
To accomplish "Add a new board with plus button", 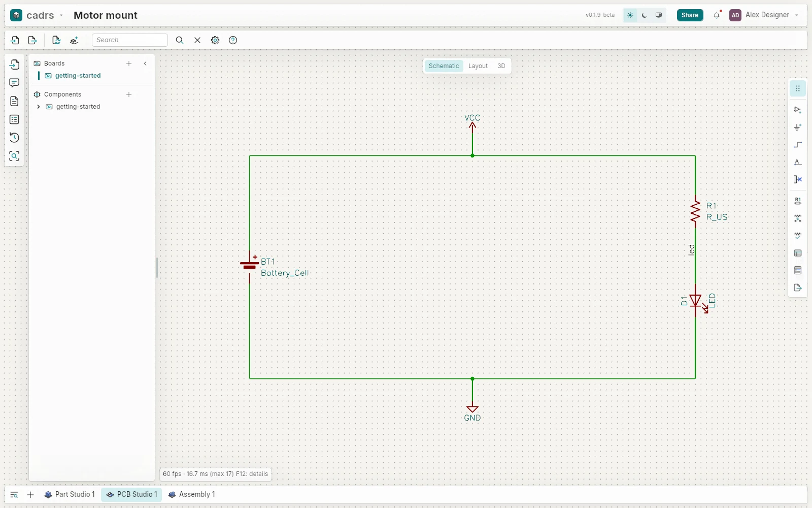I will [x=129, y=63].
